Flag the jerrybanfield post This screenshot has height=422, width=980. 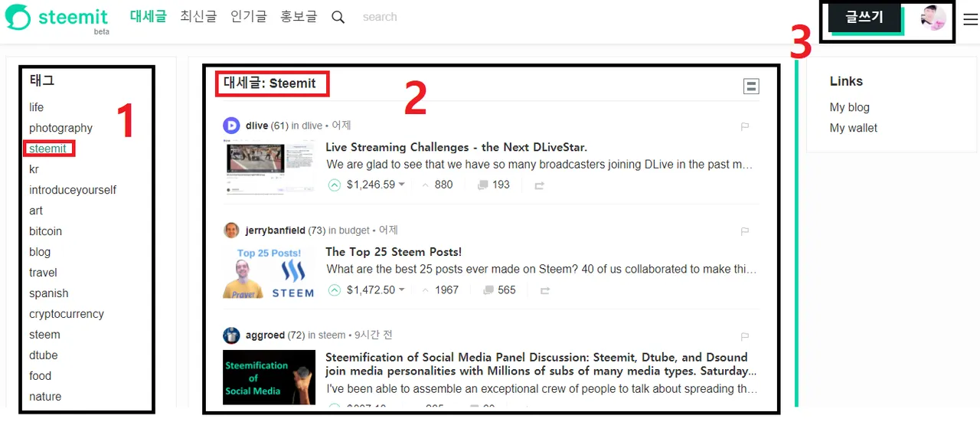(745, 231)
